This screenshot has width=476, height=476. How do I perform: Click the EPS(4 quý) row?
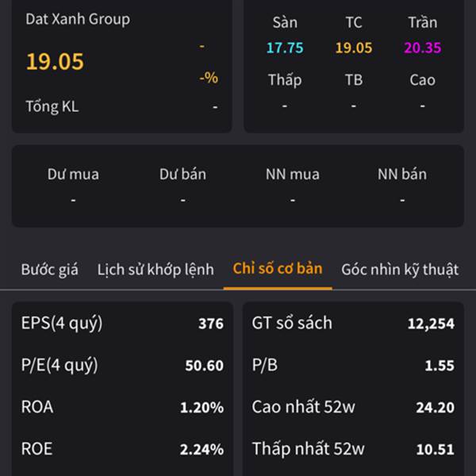(122, 324)
